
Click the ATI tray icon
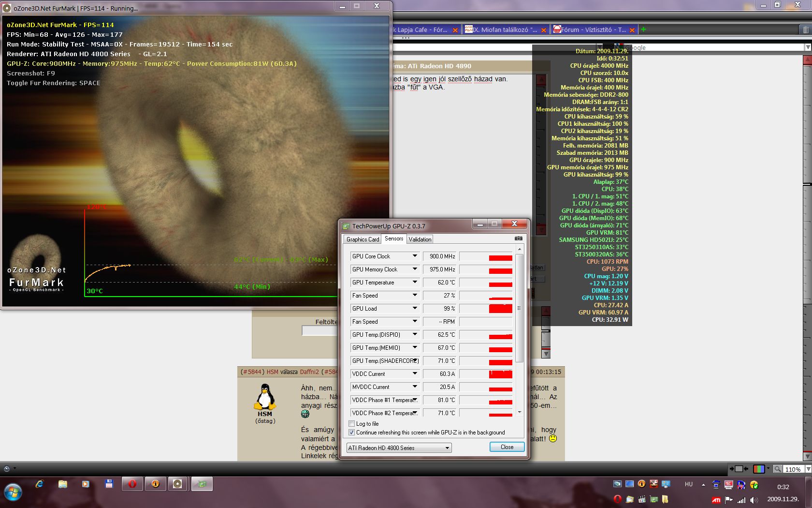click(716, 500)
